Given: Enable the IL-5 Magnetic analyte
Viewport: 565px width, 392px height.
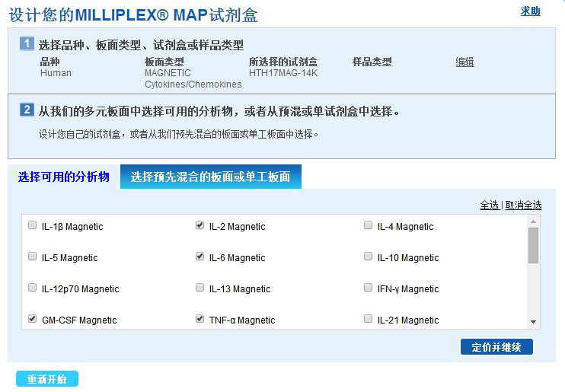Looking at the screenshot, I should (32, 257).
